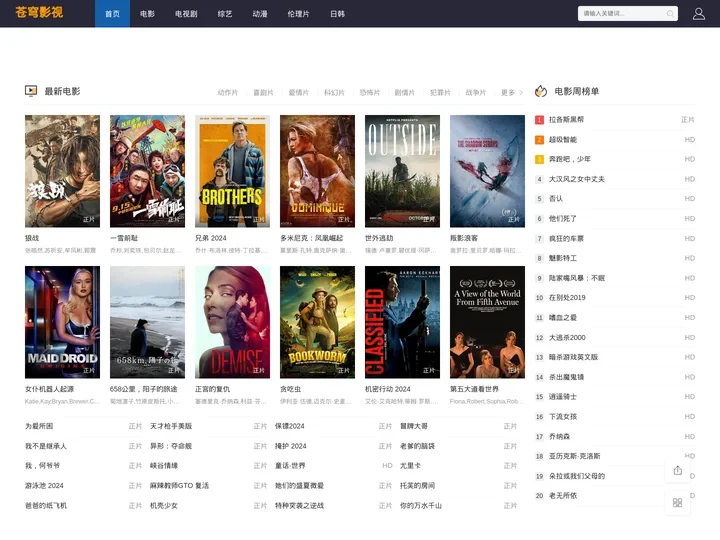Filter by 剧情片 category
This screenshot has width=720, height=540.
[x=405, y=93]
